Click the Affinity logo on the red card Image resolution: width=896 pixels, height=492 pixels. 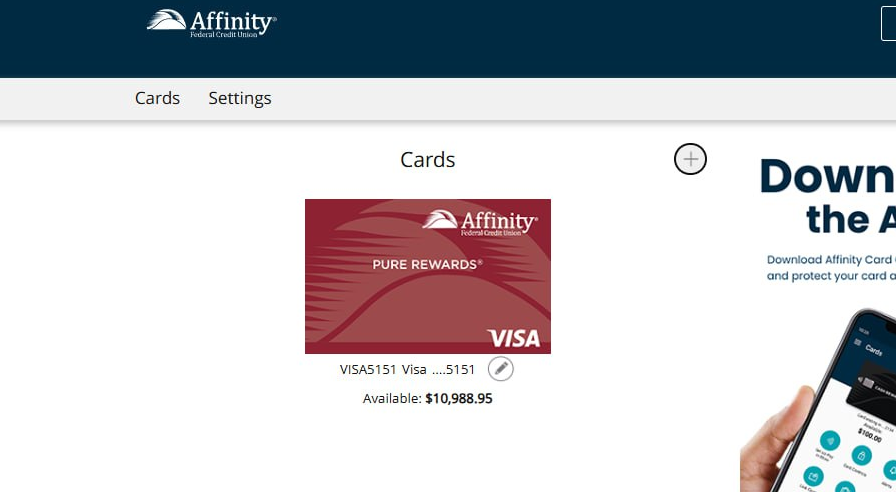[x=480, y=222]
